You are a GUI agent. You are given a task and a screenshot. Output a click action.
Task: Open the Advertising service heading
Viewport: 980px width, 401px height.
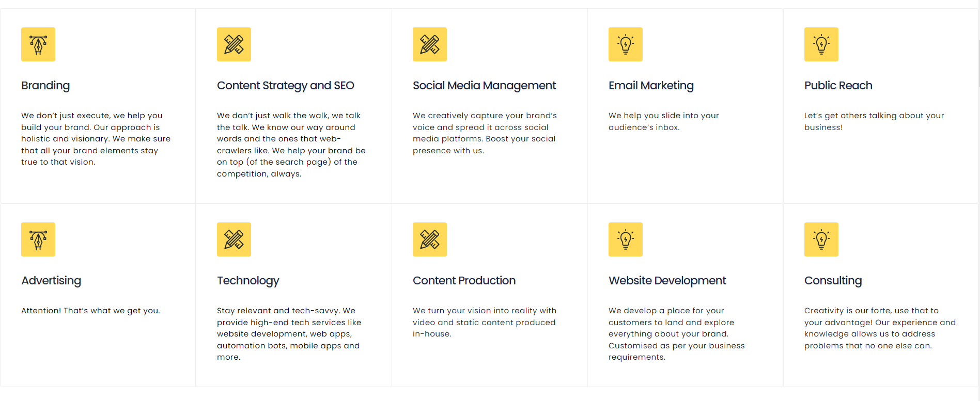pyautogui.click(x=51, y=281)
